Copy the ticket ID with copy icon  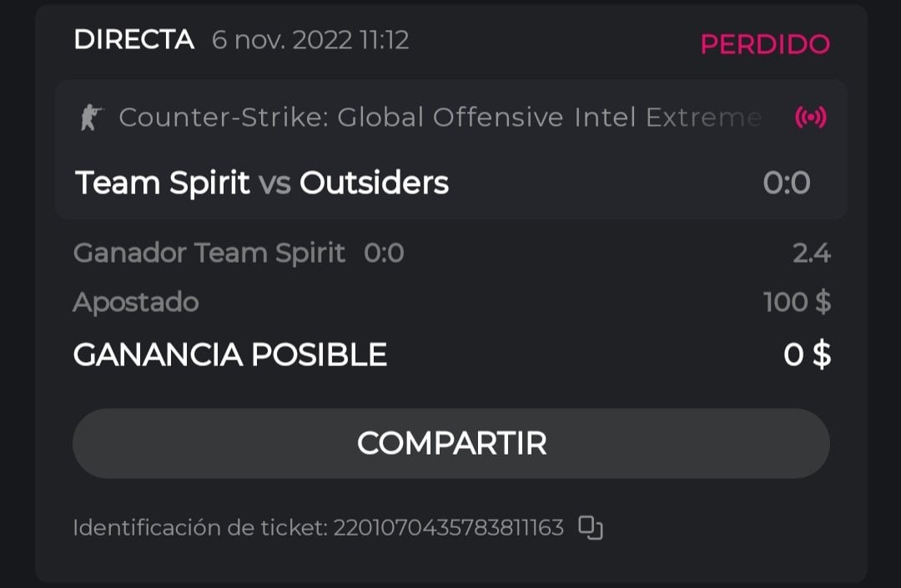(x=591, y=528)
